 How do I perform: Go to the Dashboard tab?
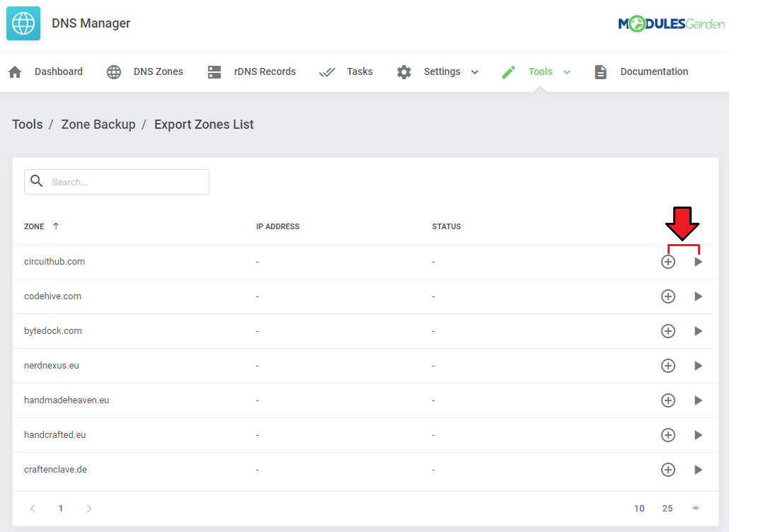click(x=46, y=72)
